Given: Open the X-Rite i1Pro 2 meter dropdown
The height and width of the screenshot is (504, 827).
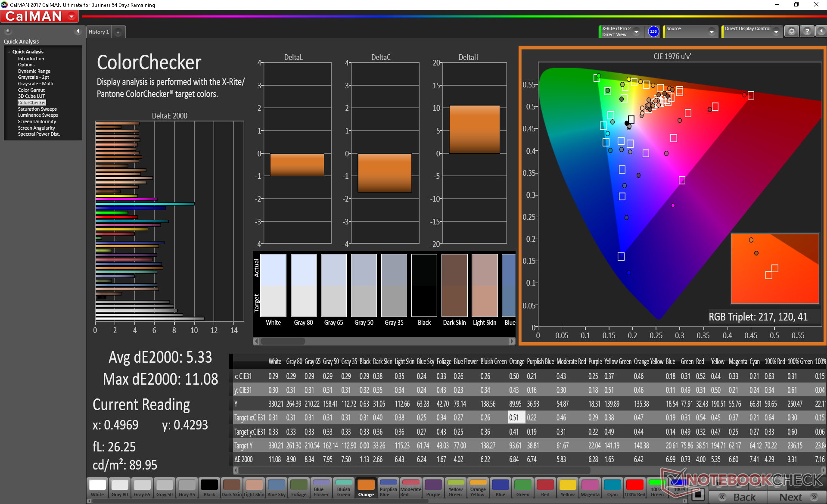Looking at the screenshot, I should [x=621, y=31].
